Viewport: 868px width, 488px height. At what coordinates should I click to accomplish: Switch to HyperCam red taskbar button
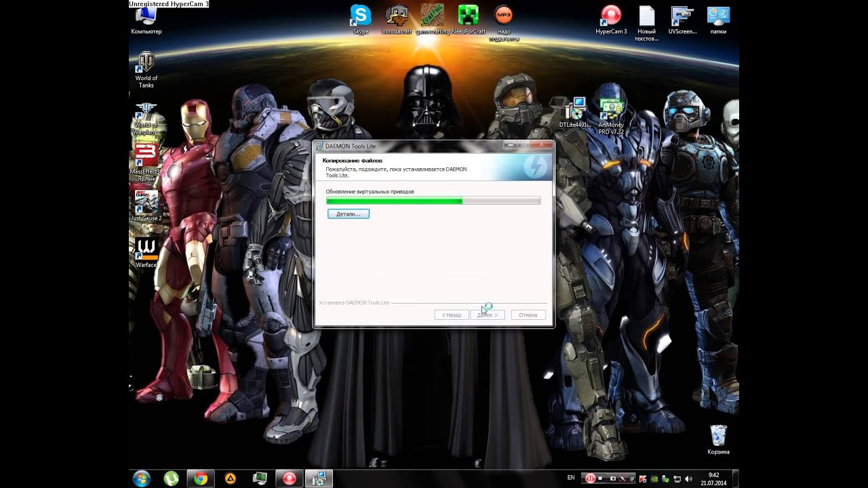pyautogui.click(x=290, y=479)
